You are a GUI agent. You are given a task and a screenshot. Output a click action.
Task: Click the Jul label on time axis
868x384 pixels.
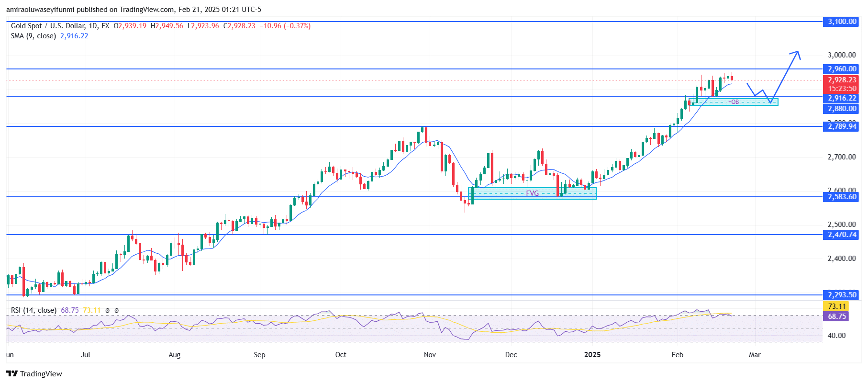86,355
